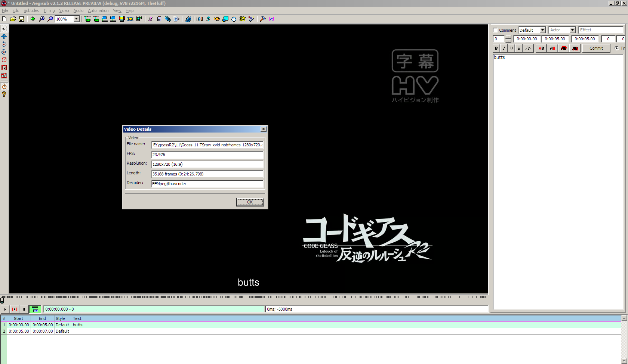
Task: Expand the Actor dropdown
Action: 572,30
